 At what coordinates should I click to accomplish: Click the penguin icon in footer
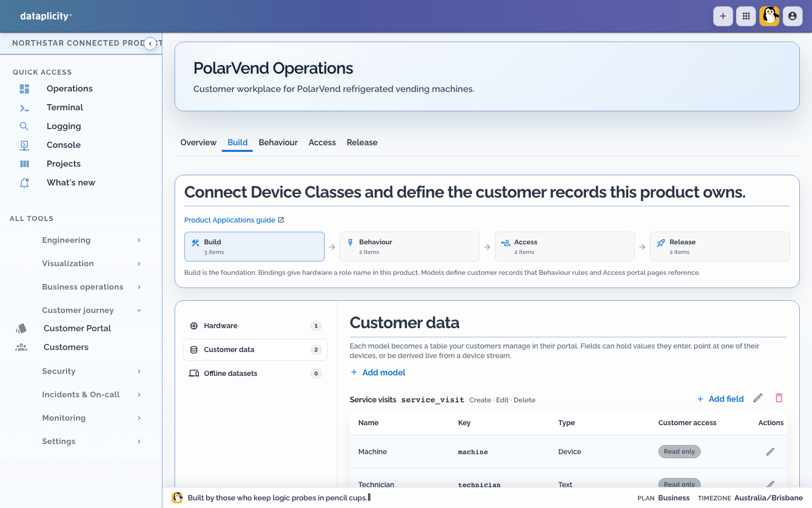pos(177,498)
